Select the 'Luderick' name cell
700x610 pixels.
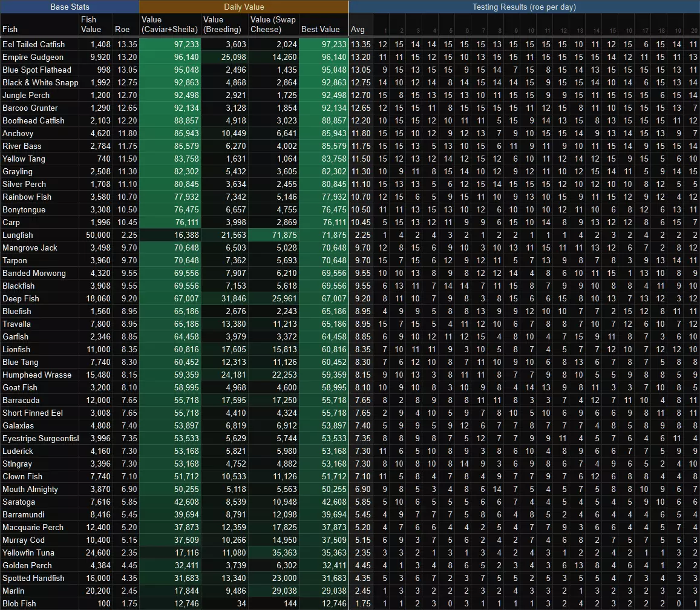40,451
